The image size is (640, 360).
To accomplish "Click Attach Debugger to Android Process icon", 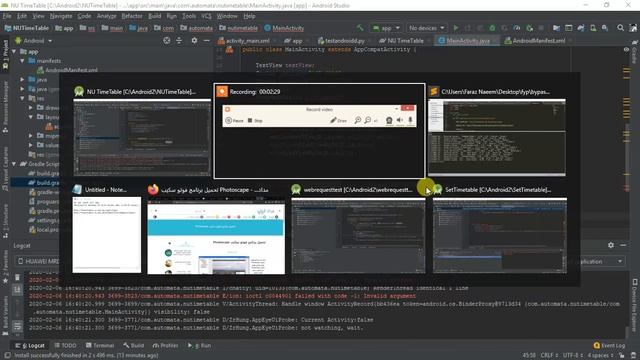I will click(x=529, y=28).
